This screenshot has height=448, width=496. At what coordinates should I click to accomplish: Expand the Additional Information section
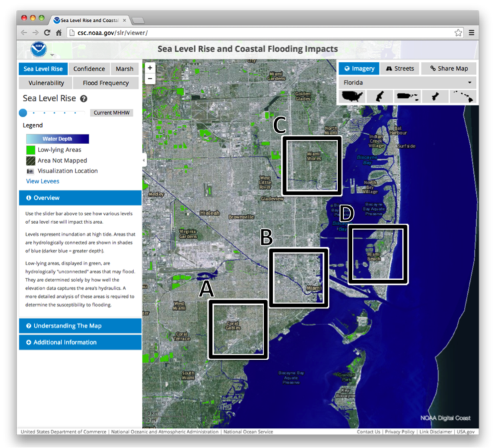pos(80,342)
